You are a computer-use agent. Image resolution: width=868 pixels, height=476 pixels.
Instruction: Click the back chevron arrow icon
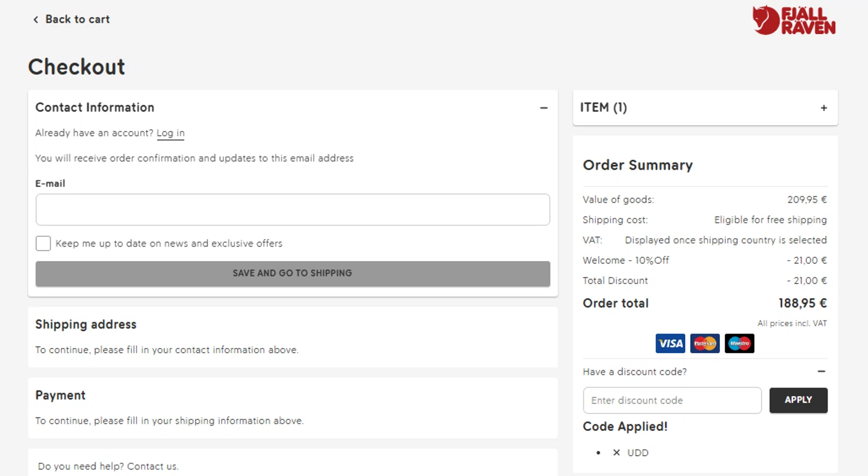[36, 20]
